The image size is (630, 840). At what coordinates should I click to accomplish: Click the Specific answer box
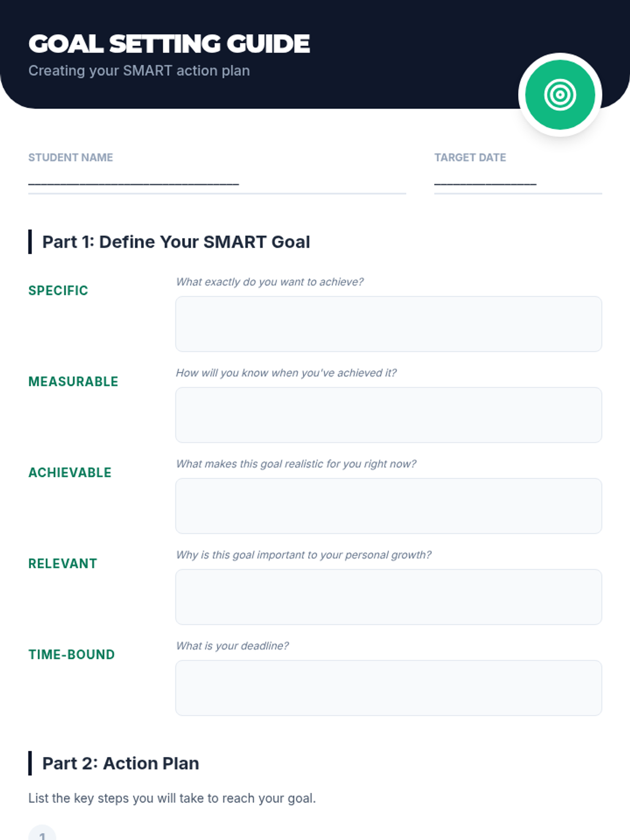click(388, 324)
